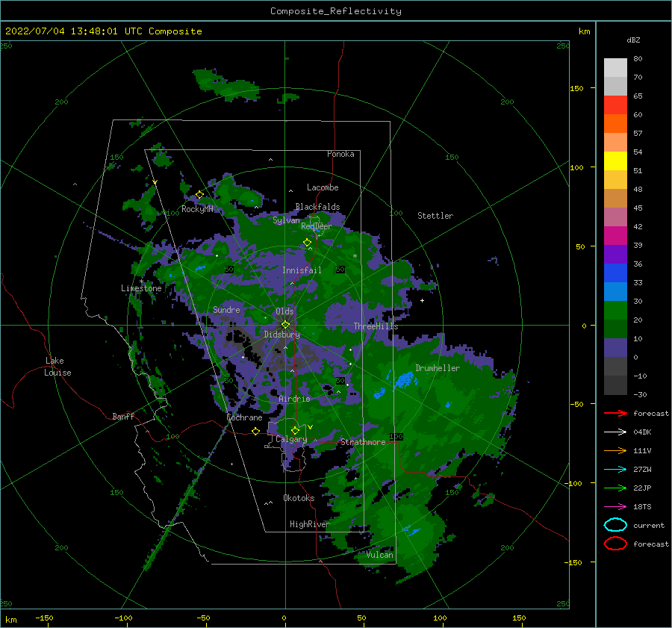
Task: Click the Banff label
Action: pyautogui.click(x=123, y=416)
